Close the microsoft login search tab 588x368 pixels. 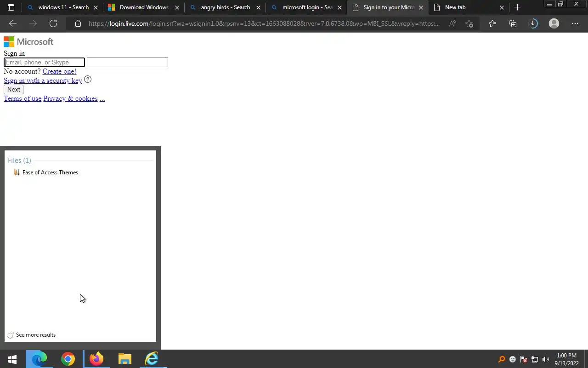coord(340,7)
